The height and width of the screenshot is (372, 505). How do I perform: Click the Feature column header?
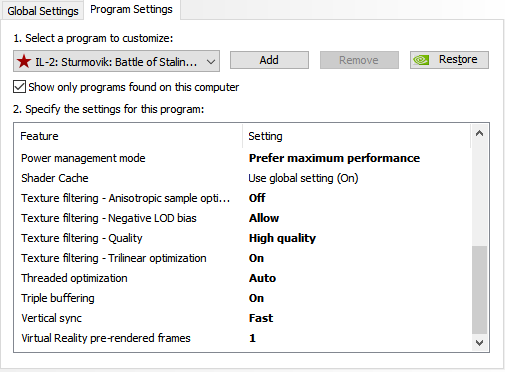[128, 136]
